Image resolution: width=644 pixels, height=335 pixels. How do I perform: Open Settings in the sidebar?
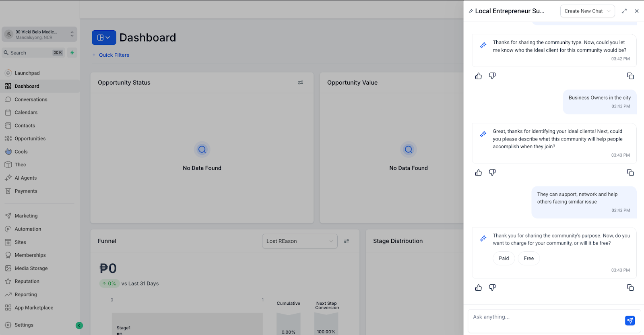click(24, 325)
